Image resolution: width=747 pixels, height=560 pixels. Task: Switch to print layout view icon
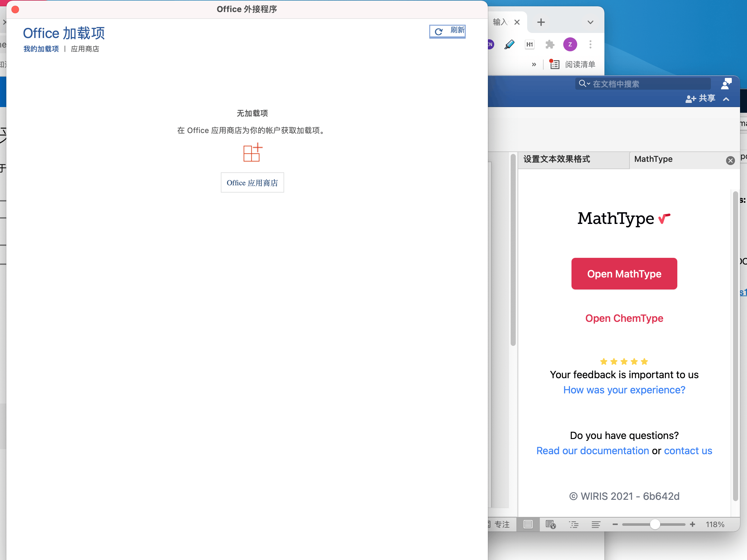(x=528, y=524)
